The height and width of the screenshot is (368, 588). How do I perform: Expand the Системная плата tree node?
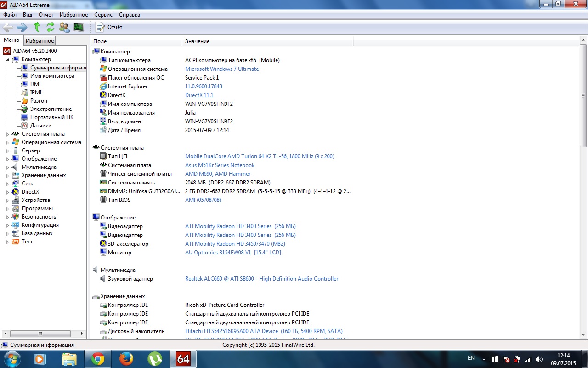click(7, 134)
